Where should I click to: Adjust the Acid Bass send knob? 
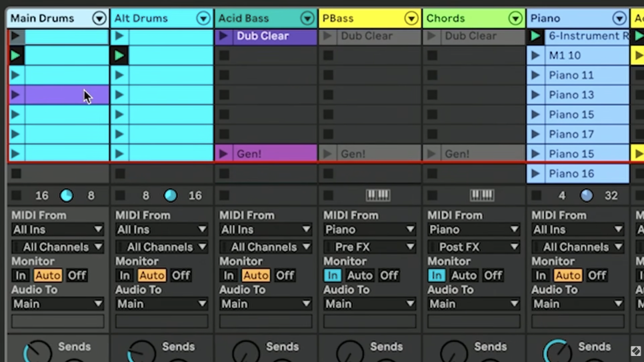(245, 353)
